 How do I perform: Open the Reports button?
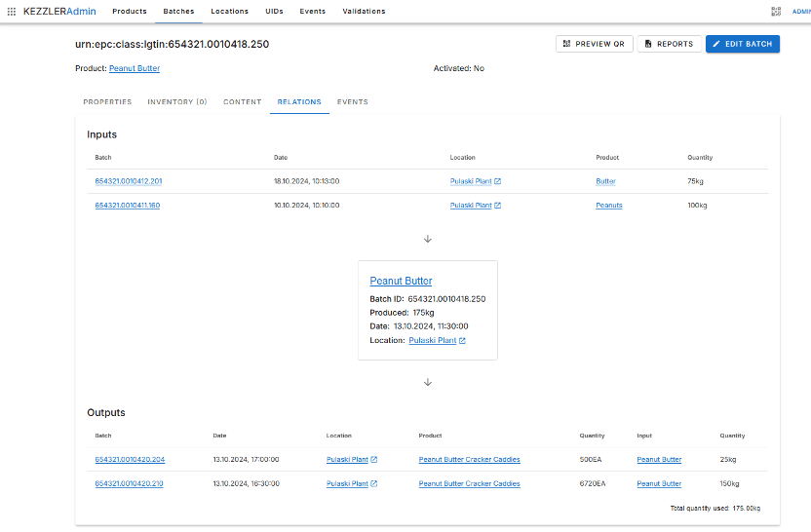pos(670,44)
